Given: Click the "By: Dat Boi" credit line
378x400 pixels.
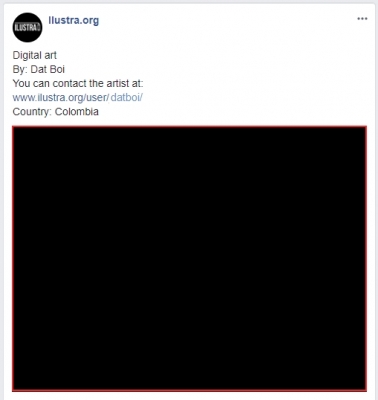Looking at the screenshot, I should 39,69.
